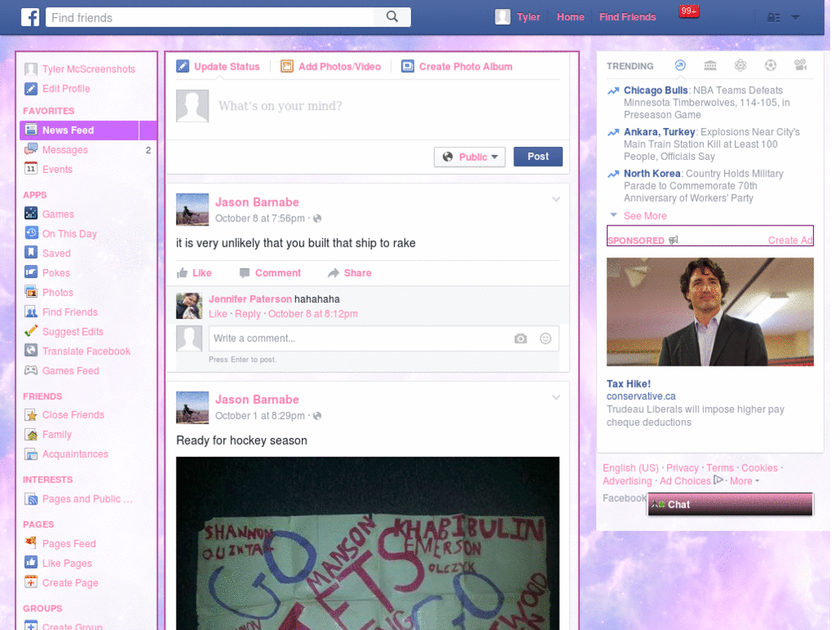
Task: Click the Share arrow icon on first post
Action: click(x=334, y=272)
